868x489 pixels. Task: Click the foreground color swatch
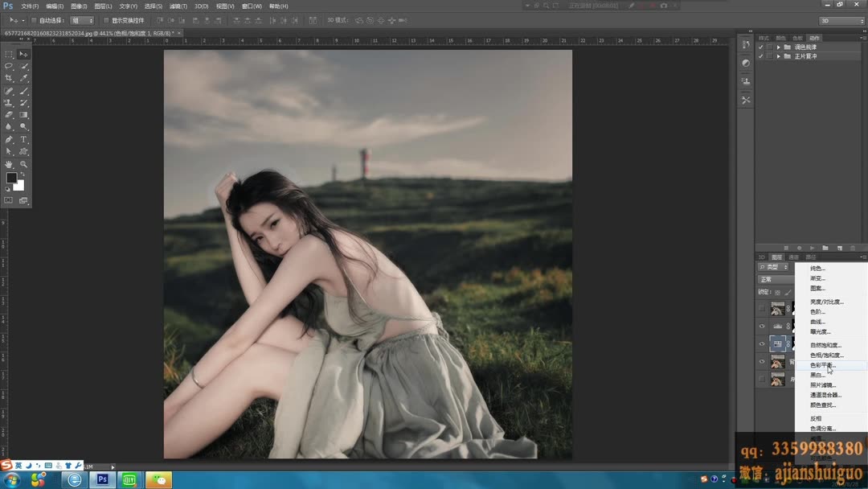coord(11,177)
